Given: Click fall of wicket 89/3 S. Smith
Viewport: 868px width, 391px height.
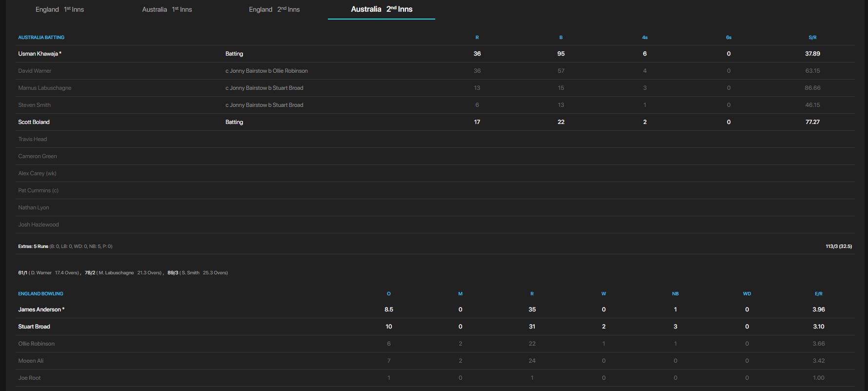Looking at the screenshot, I should [198, 273].
